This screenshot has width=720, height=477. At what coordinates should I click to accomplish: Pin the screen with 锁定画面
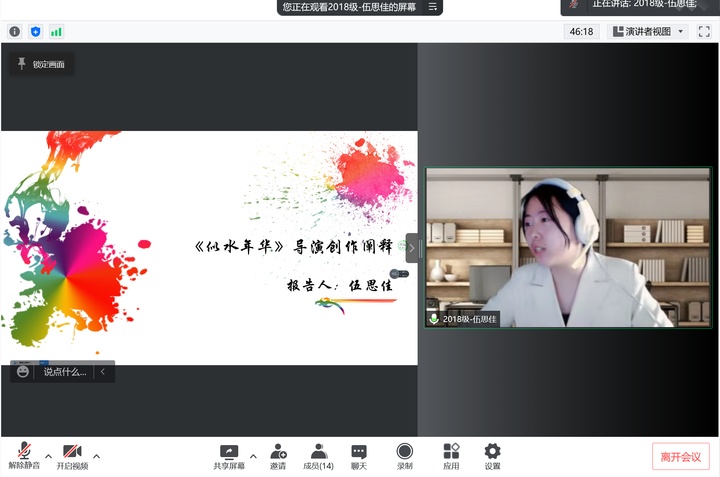pyautogui.click(x=40, y=64)
